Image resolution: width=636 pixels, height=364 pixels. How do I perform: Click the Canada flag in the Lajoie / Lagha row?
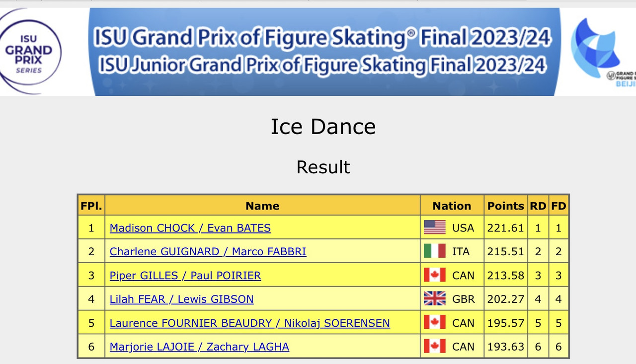click(x=435, y=347)
